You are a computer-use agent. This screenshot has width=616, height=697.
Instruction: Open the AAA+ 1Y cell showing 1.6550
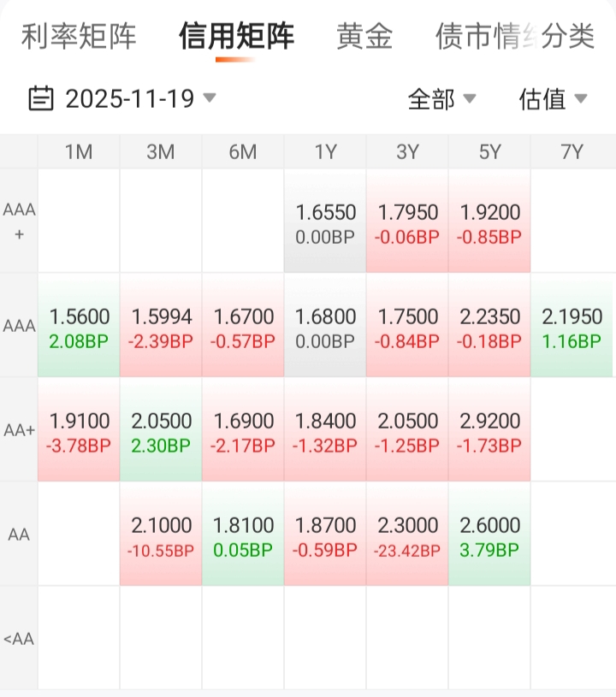coord(325,222)
